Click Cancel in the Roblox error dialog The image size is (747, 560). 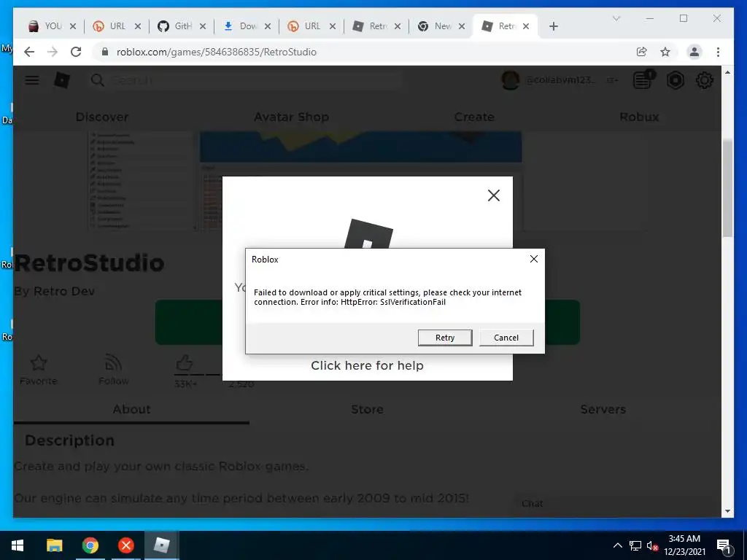(506, 338)
